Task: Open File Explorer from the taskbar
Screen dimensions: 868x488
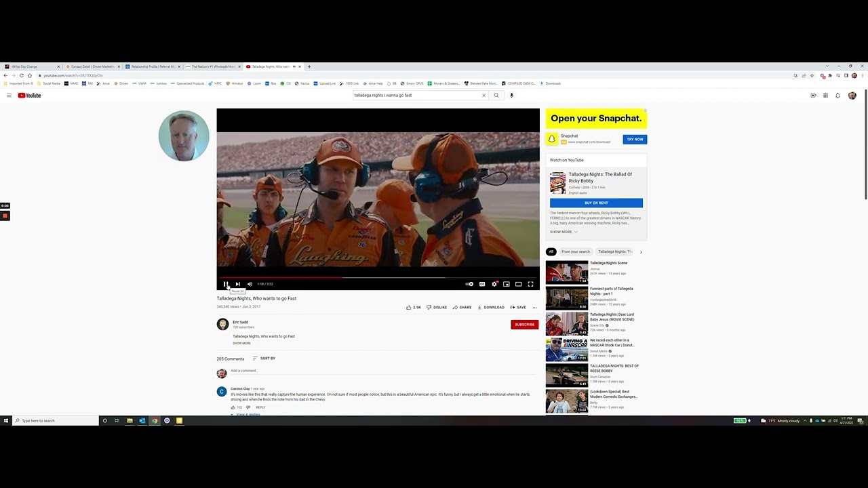Action: (130, 421)
